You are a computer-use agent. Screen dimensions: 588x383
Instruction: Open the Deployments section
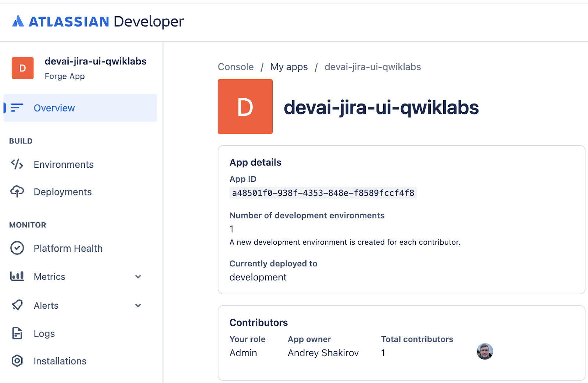tap(62, 192)
